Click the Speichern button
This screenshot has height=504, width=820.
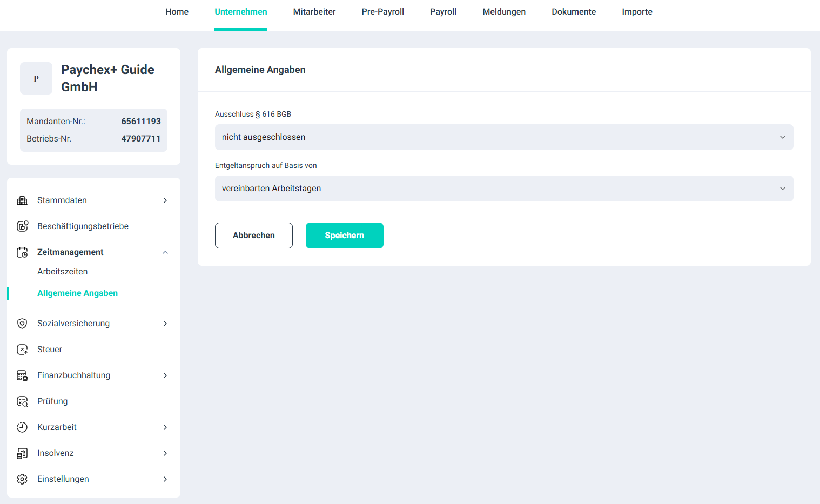345,236
